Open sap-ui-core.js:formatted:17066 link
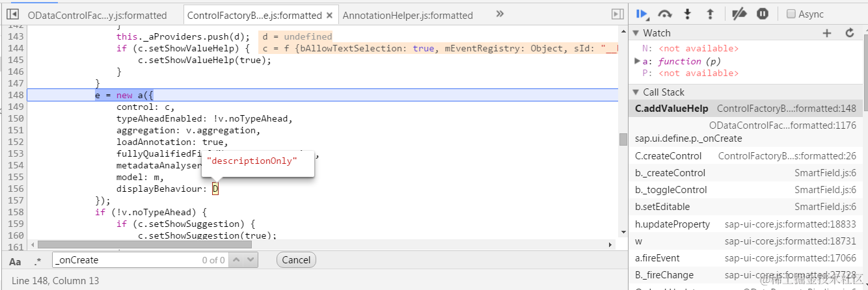This screenshot has height=290, width=868. click(791, 258)
